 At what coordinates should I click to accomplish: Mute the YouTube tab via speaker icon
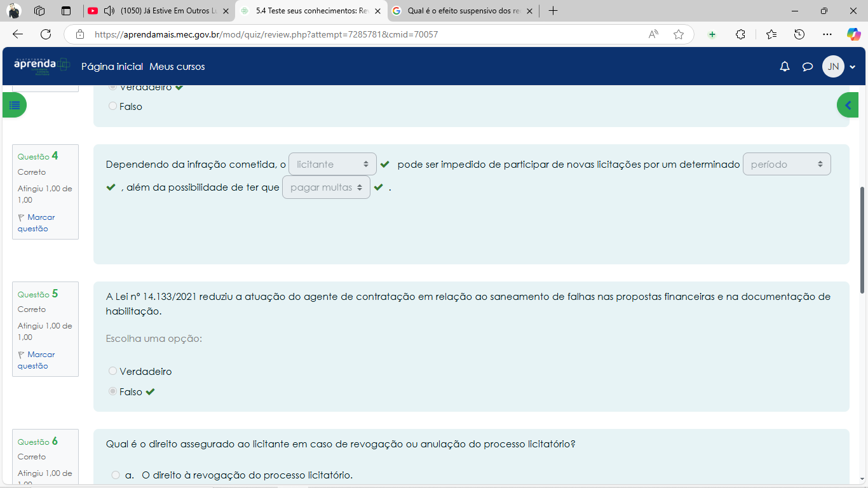pyautogui.click(x=109, y=11)
